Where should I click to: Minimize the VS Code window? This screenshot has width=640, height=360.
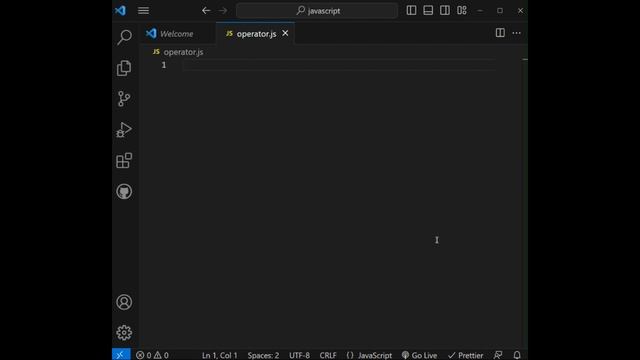[x=480, y=11]
